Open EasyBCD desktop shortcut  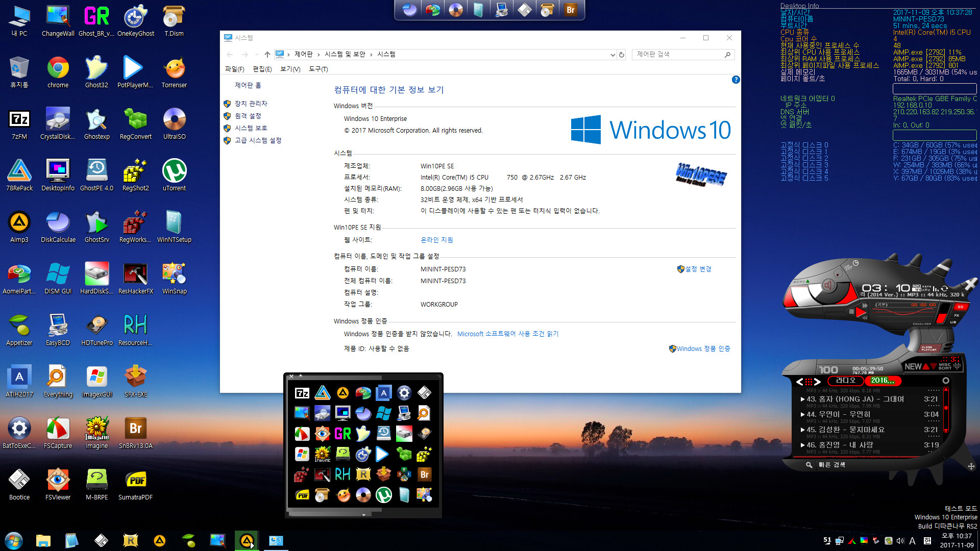[x=58, y=330]
